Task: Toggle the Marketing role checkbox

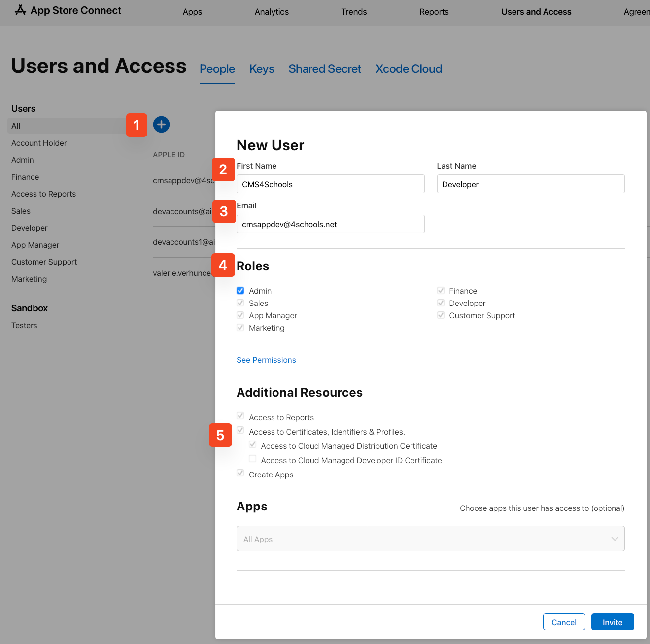Action: click(240, 328)
